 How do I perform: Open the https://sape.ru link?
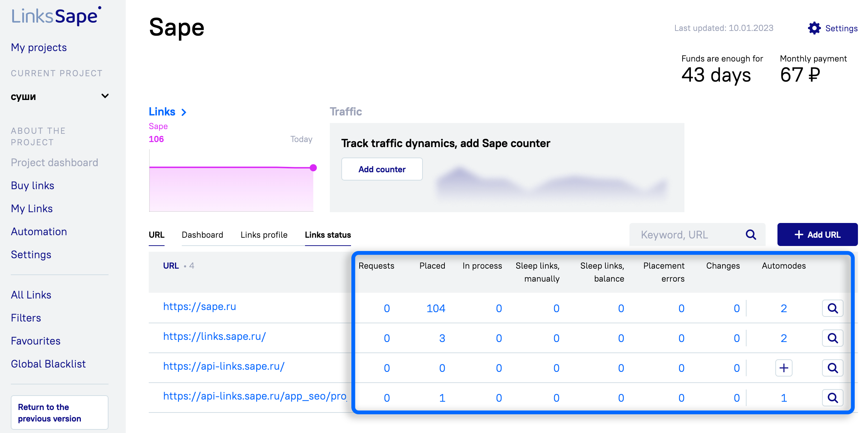[199, 306]
